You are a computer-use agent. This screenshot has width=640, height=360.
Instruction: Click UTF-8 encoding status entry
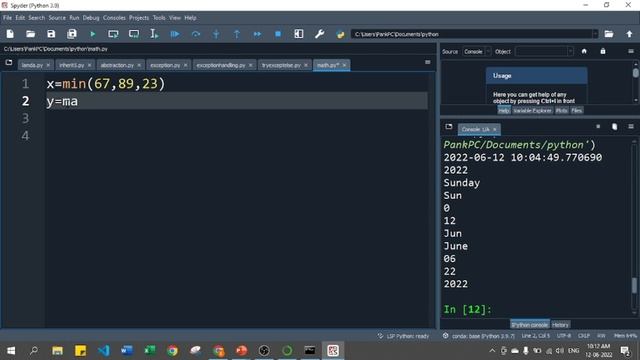click(x=564, y=336)
